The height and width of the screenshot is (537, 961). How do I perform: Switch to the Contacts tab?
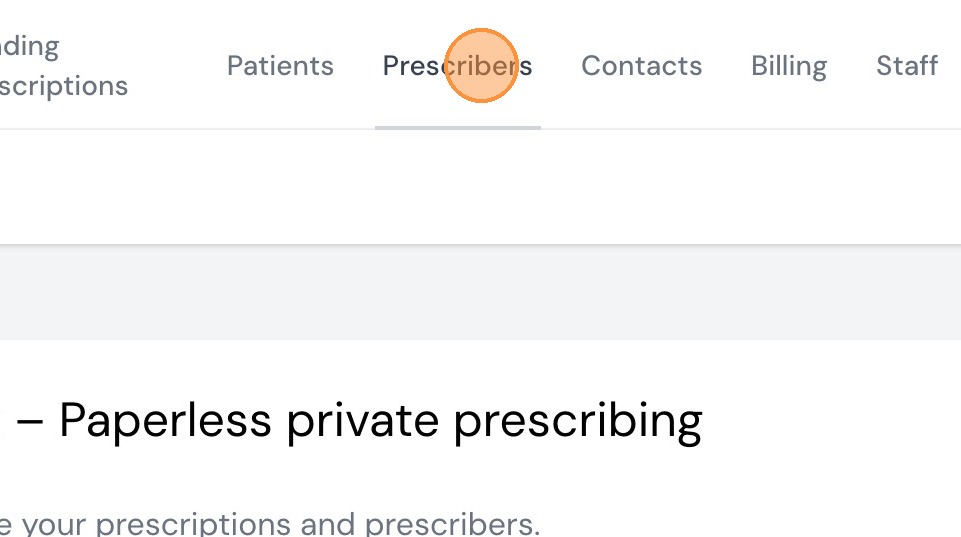[x=641, y=66]
